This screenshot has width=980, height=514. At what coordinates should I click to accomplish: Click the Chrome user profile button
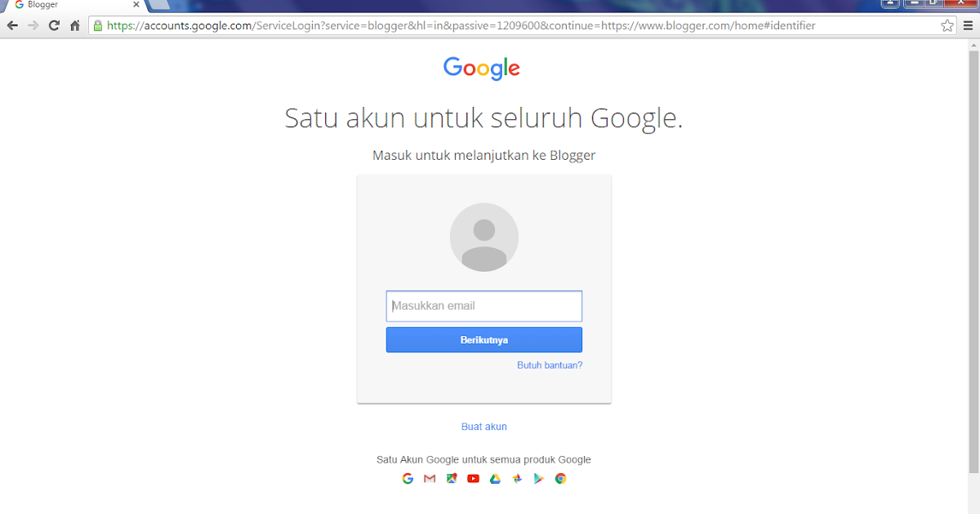click(x=890, y=3)
